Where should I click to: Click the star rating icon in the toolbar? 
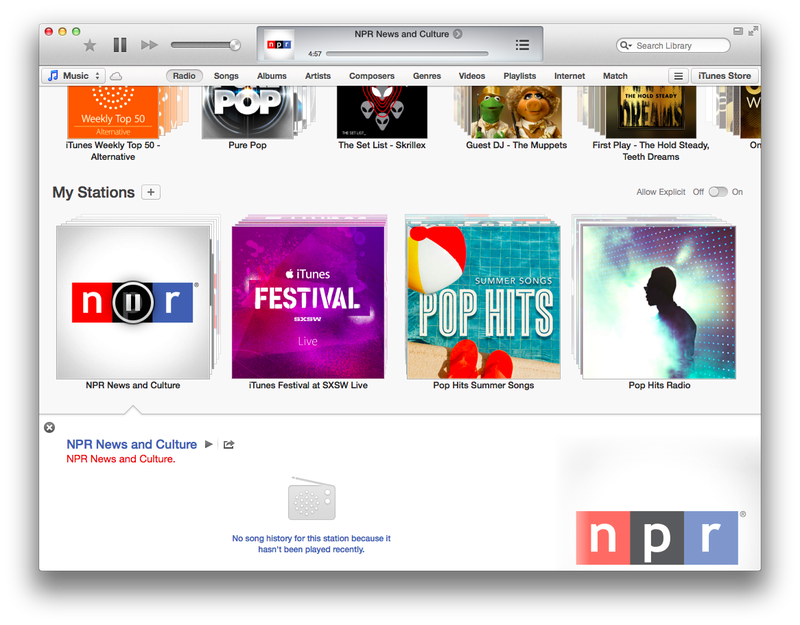[90, 45]
